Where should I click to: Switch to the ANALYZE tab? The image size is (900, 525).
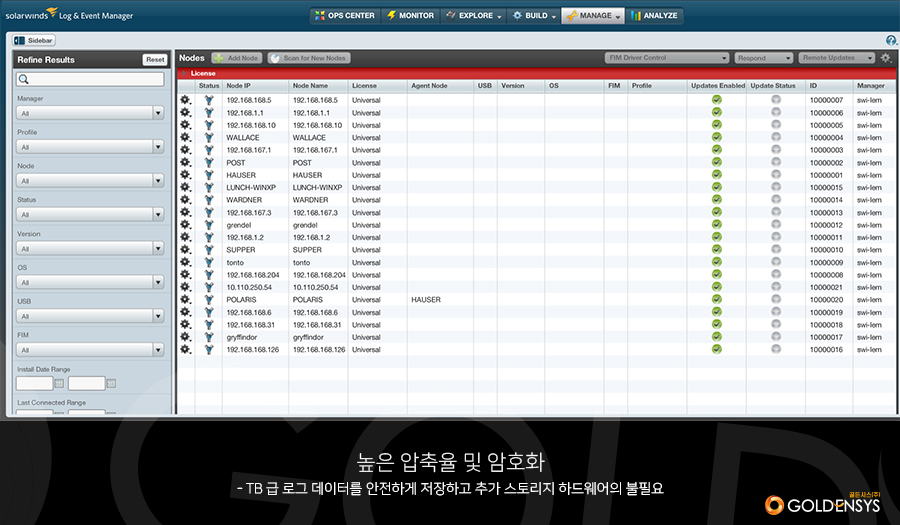pyautogui.click(x=654, y=15)
